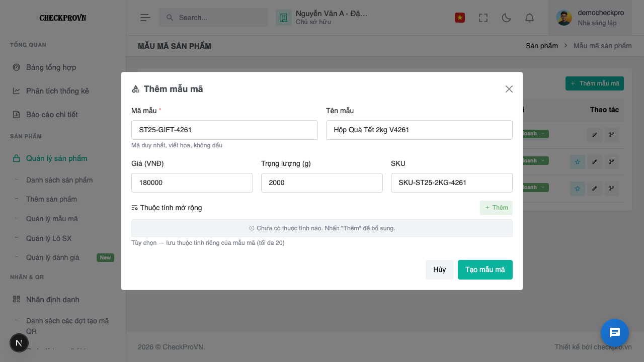Click Hủy to cancel the dialog
The width and height of the screenshot is (644, 362).
440,269
